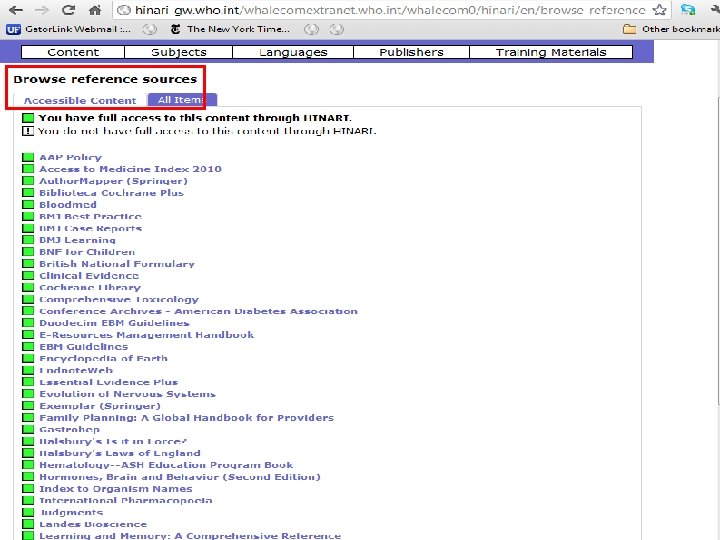This screenshot has height=540, width=720.
Task: Open the browser home icon
Action: (x=95, y=10)
